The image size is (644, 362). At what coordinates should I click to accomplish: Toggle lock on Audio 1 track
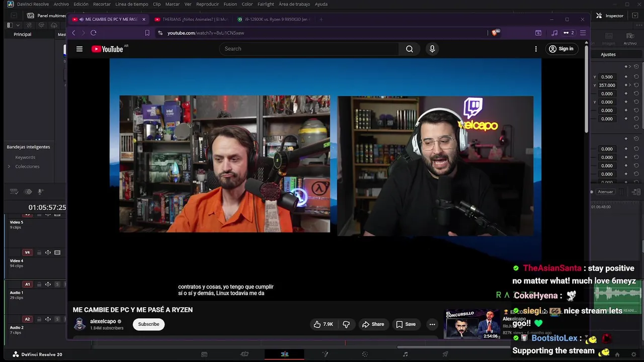point(39,284)
